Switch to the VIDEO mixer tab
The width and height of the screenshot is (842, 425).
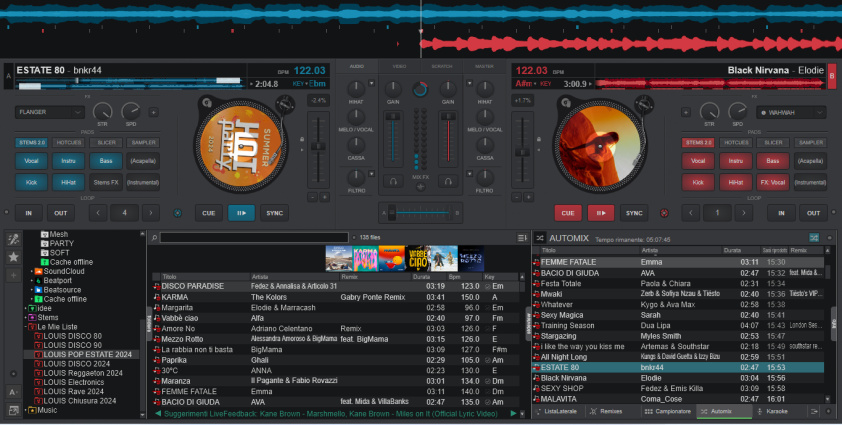click(399, 67)
